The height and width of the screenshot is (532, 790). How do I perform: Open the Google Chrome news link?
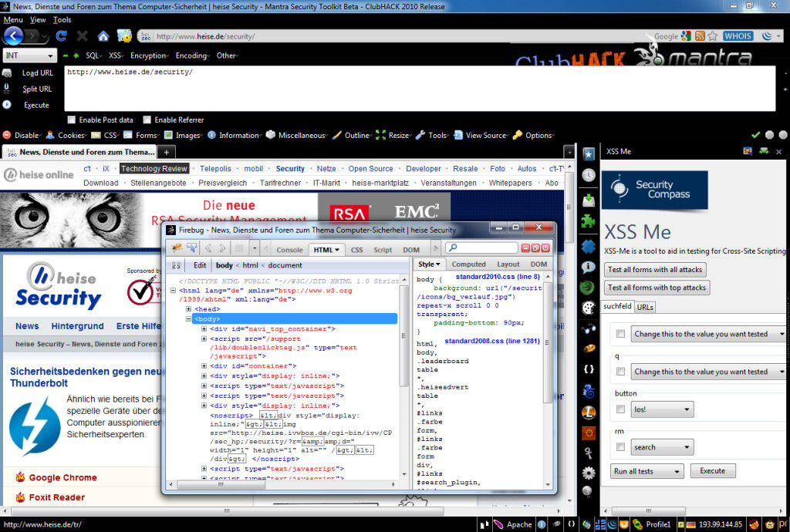pyautogui.click(x=63, y=477)
